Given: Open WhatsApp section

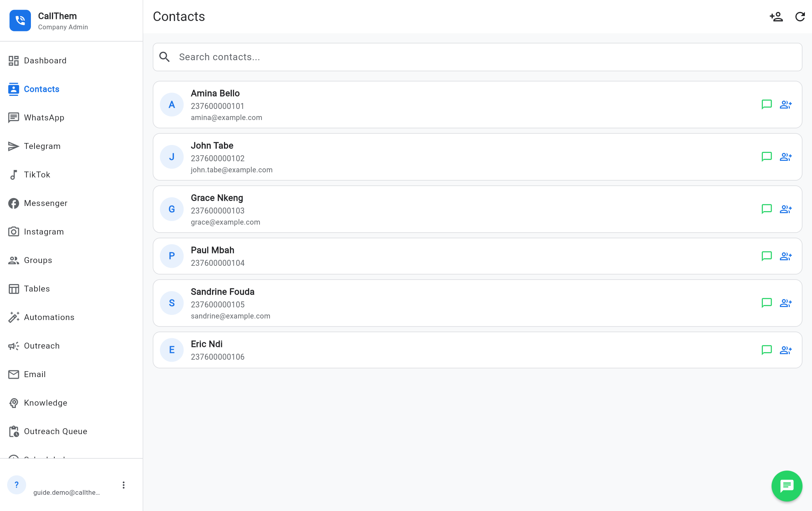Looking at the screenshot, I should [71, 118].
